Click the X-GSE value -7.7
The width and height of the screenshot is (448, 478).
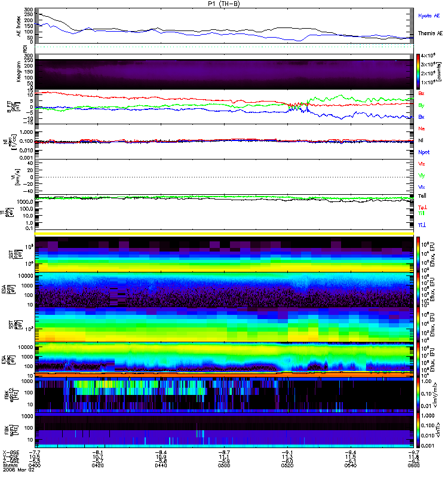coord(35,452)
